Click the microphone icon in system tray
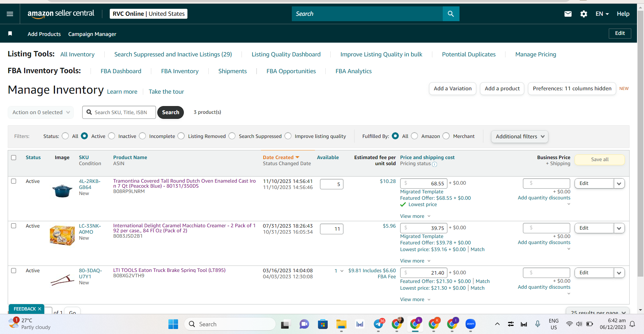644x334 pixels. (x=538, y=324)
